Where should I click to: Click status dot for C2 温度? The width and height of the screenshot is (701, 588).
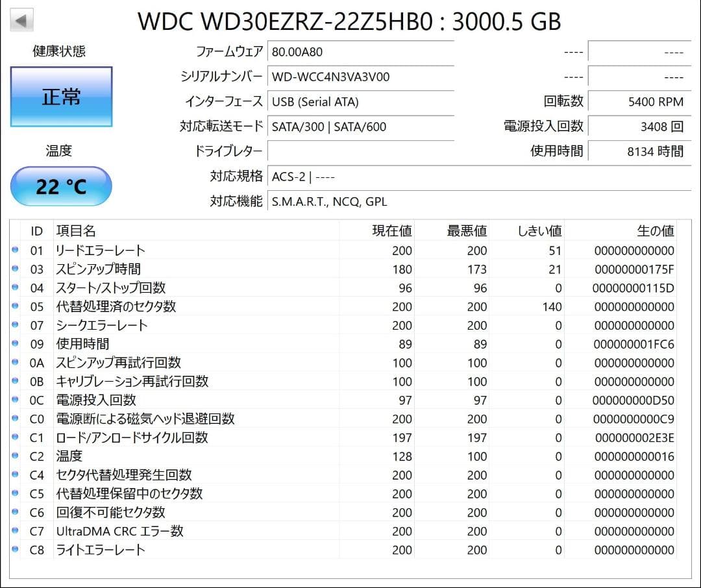click(x=15, y=456)
